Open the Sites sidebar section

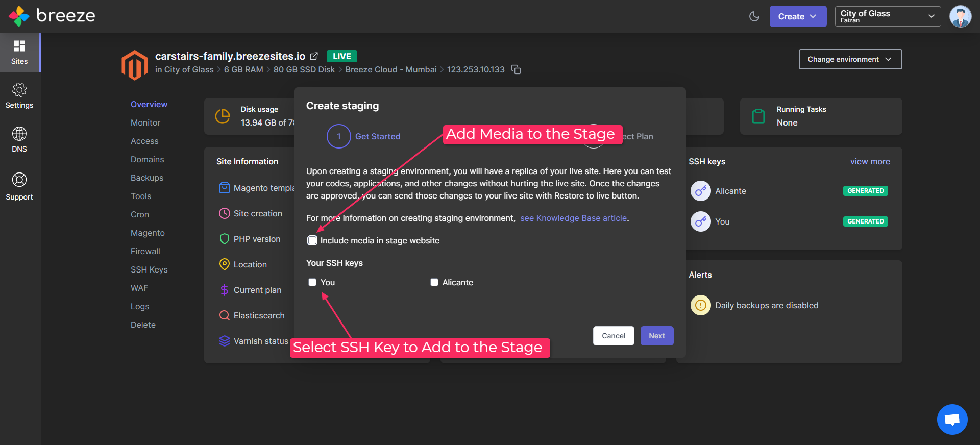(19, 53)
